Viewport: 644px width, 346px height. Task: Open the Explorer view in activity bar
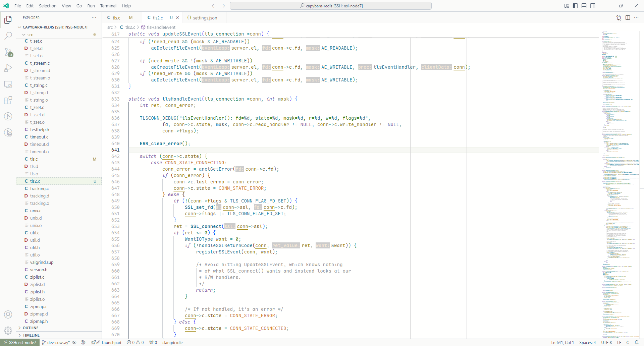pos(8,20)
